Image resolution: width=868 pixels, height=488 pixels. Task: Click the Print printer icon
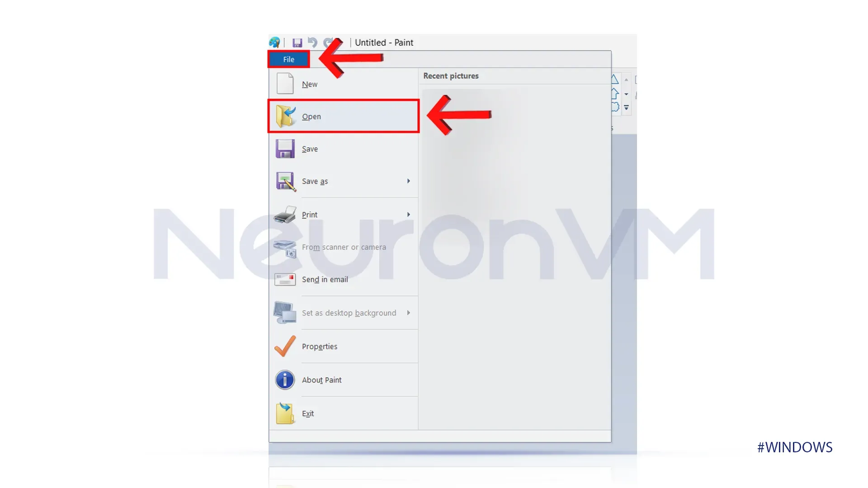[285, 214]
